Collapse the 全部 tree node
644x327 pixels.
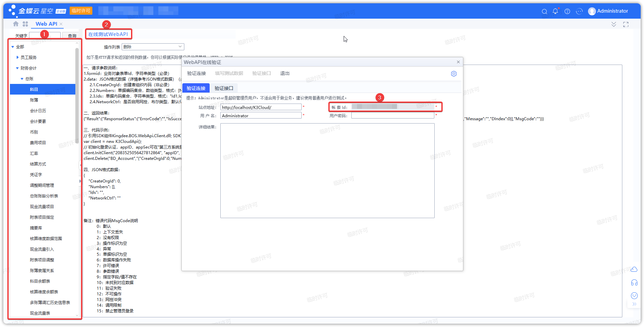[x=13, y=47]
